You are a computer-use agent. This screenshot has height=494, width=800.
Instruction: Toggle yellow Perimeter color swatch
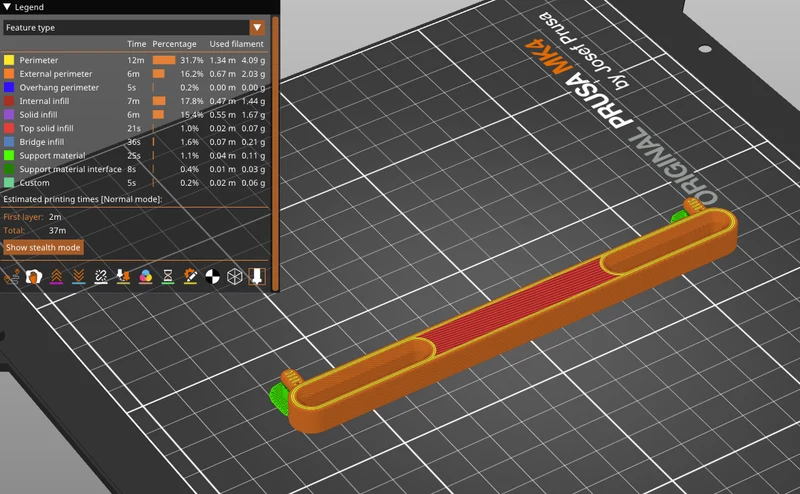point(9,60)
